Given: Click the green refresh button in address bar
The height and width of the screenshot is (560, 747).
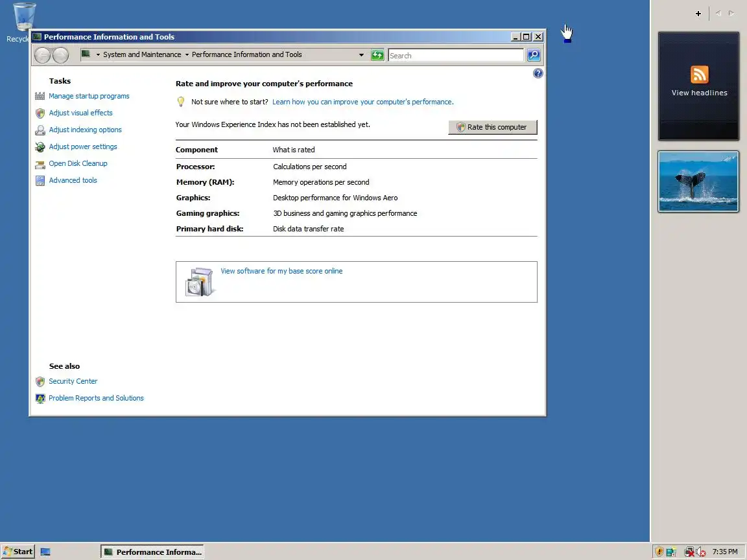Looking at the screenshot, I should click(x=377, y=55).
